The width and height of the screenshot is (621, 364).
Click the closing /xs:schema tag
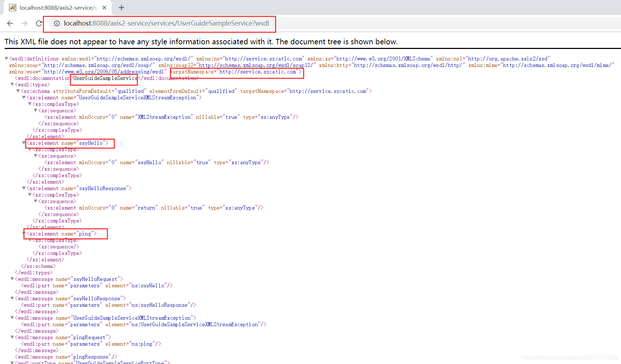point(38,266)
